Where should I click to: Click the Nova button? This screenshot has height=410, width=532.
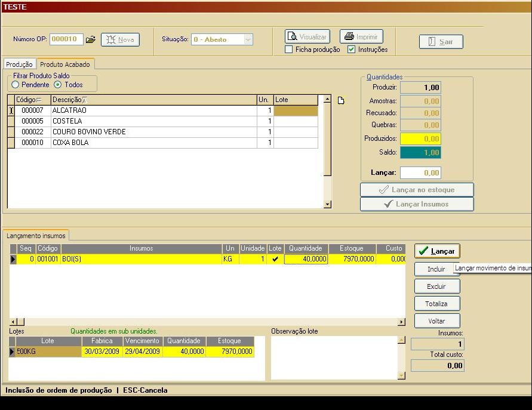pos(120,39)
